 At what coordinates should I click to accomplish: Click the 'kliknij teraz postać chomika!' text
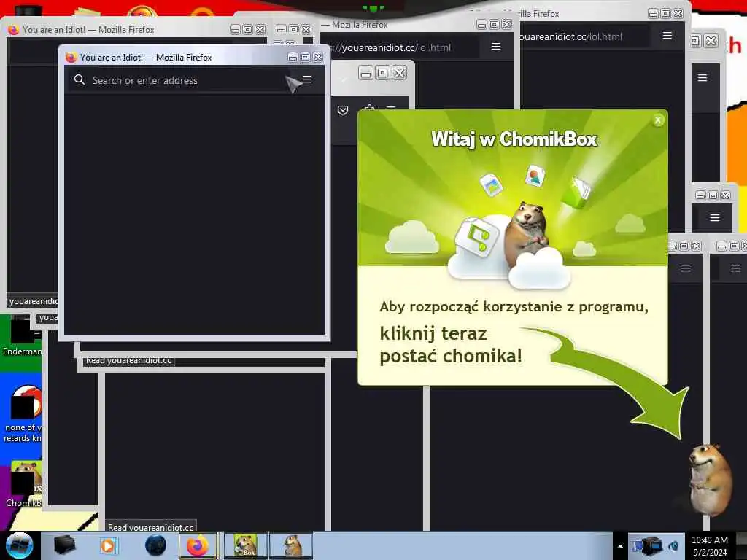point(451,344)
